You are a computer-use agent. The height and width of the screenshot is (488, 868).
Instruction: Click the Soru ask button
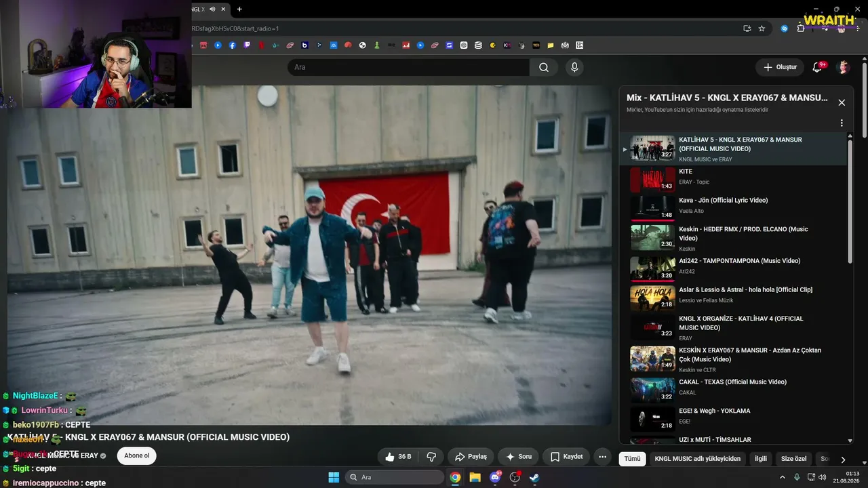(x=519, y=457)
